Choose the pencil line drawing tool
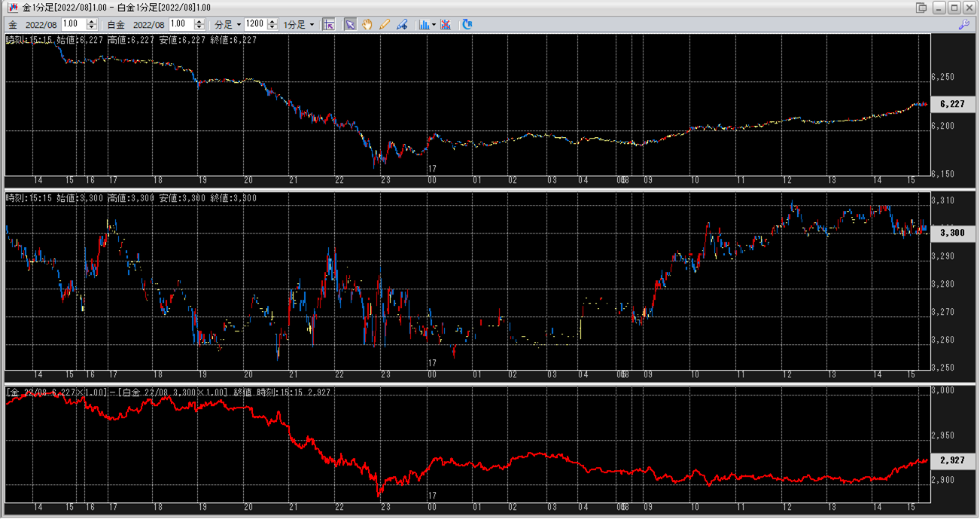Screen dimensions: 980x519 [385, 24]
